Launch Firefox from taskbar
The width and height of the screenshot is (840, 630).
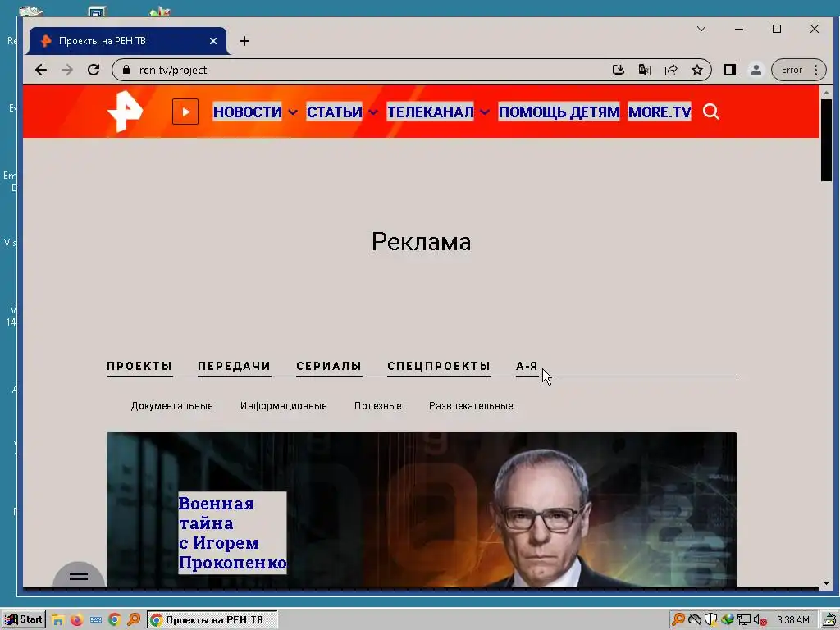pos(76,620)
